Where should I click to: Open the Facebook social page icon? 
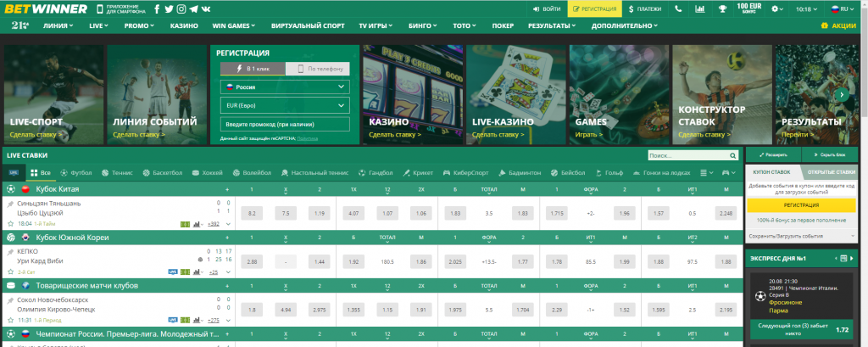tap(157, 8)
